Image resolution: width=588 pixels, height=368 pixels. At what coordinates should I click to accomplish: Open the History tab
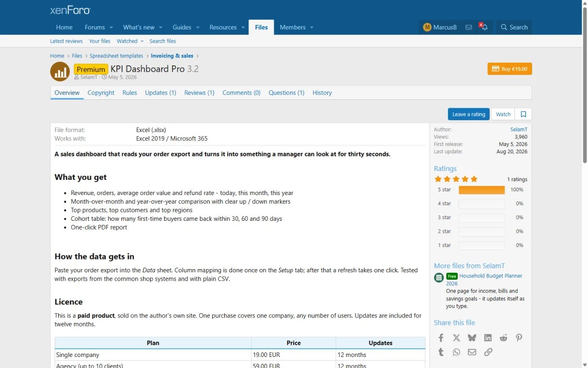[x=322, y=92]
